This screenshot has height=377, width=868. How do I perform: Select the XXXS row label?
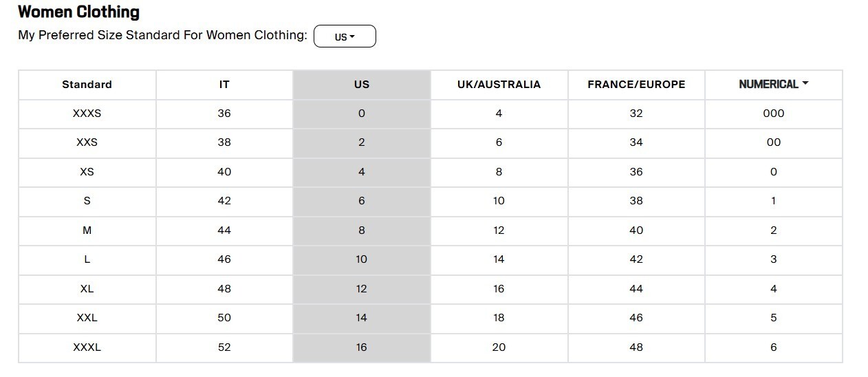[87, 114]
